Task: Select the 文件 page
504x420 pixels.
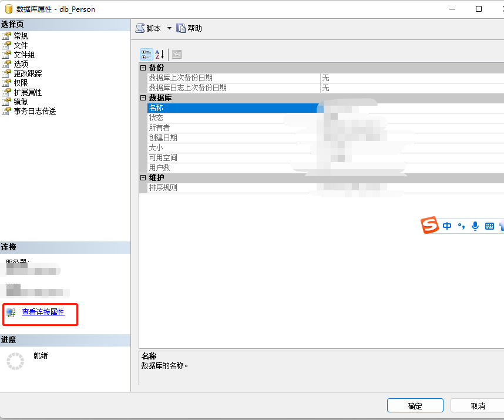Action: [x=21, y=45]
